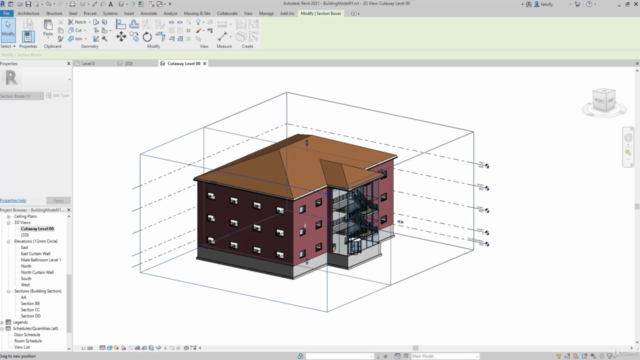Collapse the Sections (Building Section) node
Screen dimensions: 640x360
[9, 291]
